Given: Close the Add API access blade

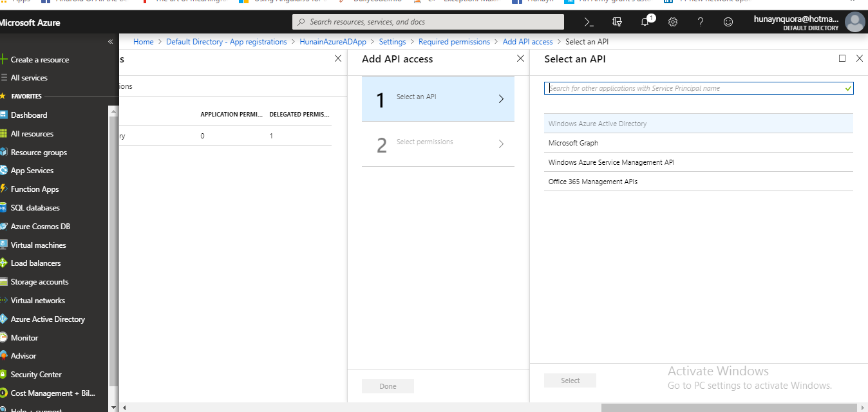Looking at the screenshot, I should pos(520,59).
